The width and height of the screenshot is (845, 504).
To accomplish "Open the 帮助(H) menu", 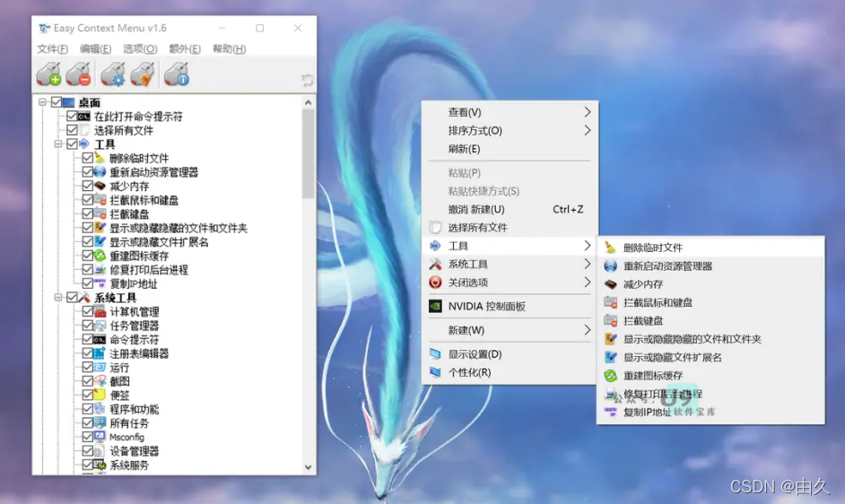I will 229,49.
